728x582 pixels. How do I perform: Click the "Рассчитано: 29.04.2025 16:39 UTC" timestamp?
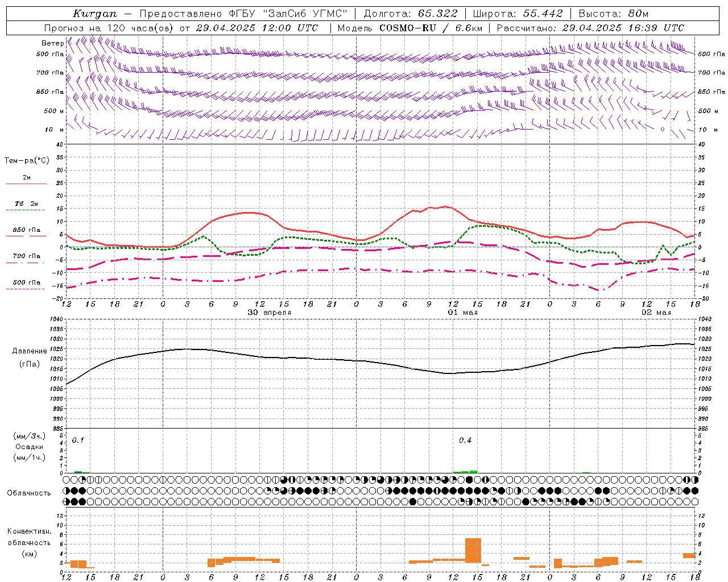click(x=590, y=28)
